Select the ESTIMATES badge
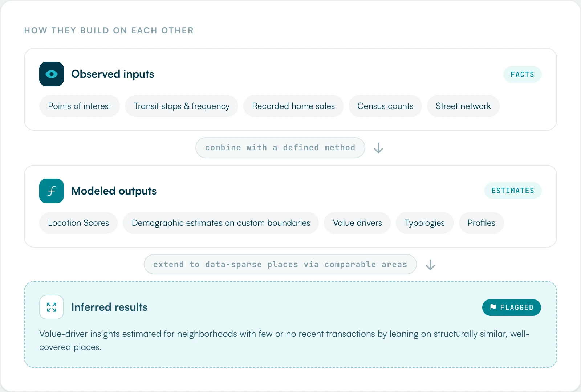This screenshot has width=581, height=392. (x=513, y=191)
